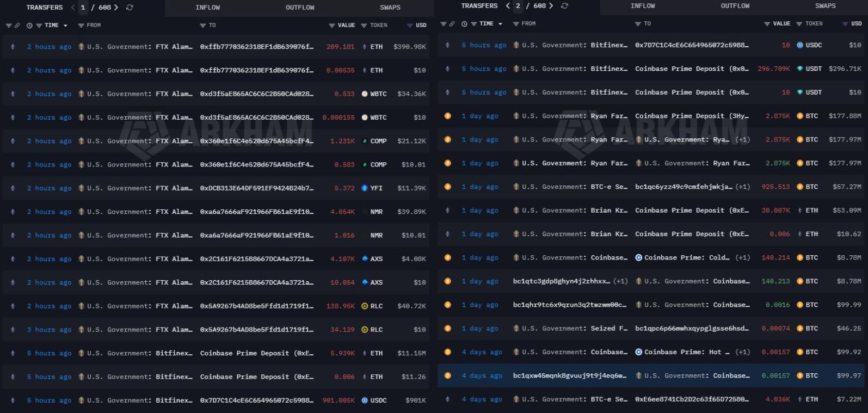
Task: Click $177.88M USD value
Action: (x=845, y=116)
